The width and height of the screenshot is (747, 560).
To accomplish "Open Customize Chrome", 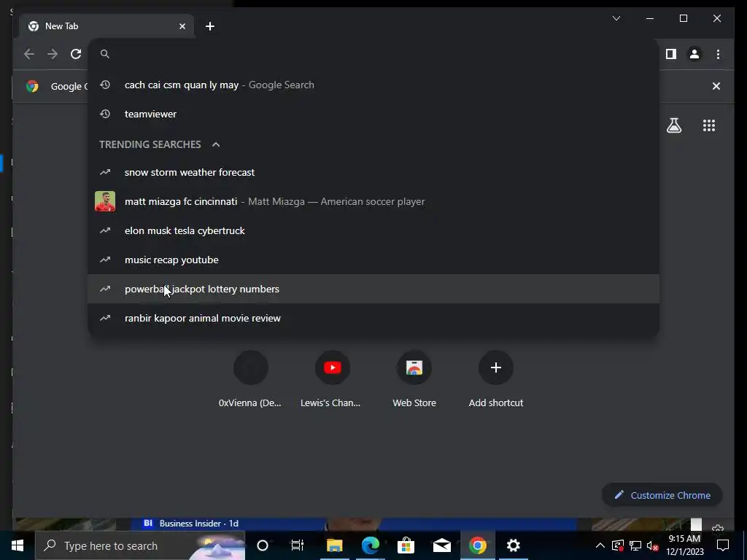I will click(662, 495).
